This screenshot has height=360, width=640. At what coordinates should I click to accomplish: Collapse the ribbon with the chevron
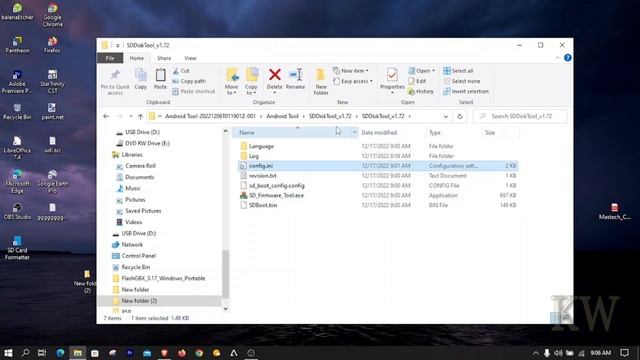coord(558,58)
